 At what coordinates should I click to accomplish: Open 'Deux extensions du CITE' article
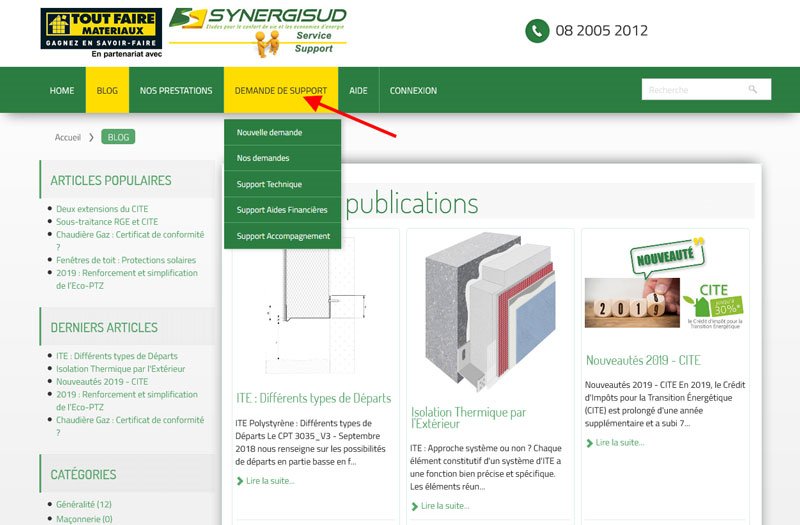click(102, 209)
